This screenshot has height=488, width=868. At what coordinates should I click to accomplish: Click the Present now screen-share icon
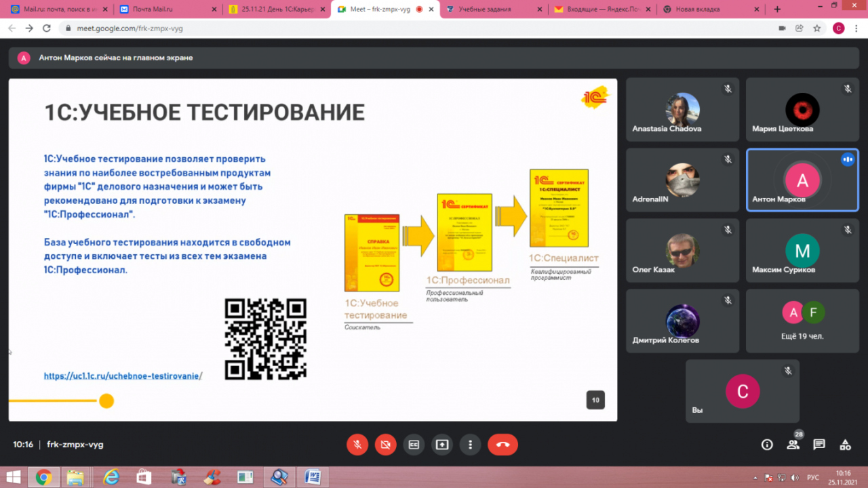coord(442,445)
